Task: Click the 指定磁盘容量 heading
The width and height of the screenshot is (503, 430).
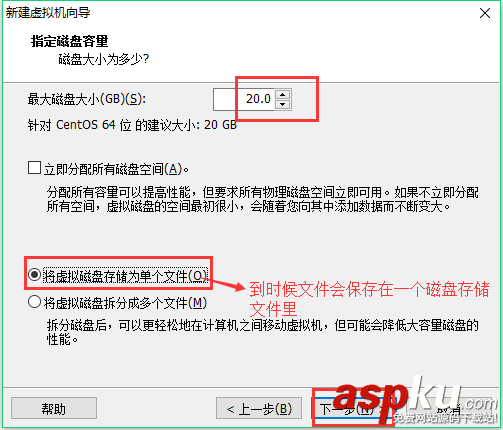Action: click(69, 41)
